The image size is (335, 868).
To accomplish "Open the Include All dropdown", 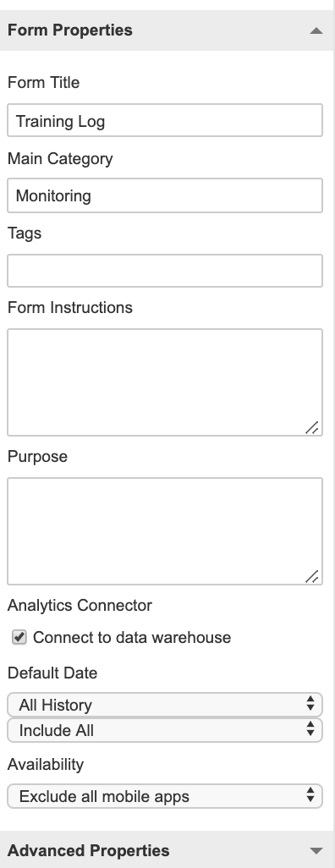I will (165, 730).
